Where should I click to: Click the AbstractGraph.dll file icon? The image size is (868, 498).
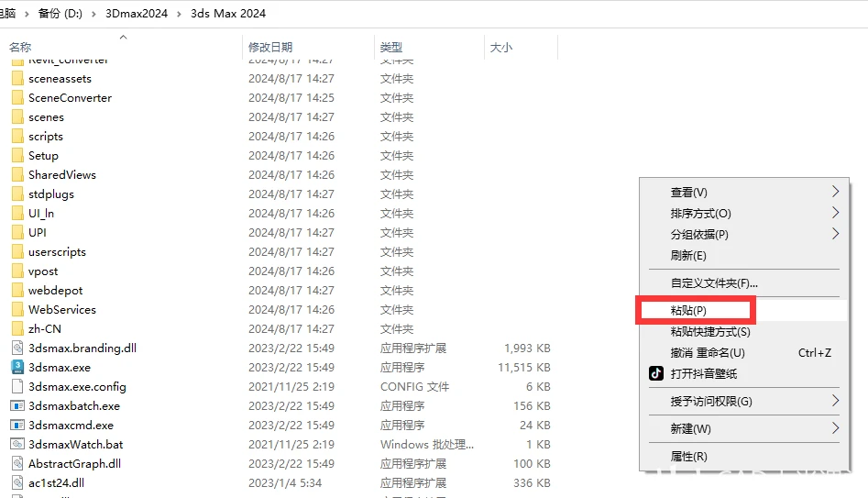point(17,464)
